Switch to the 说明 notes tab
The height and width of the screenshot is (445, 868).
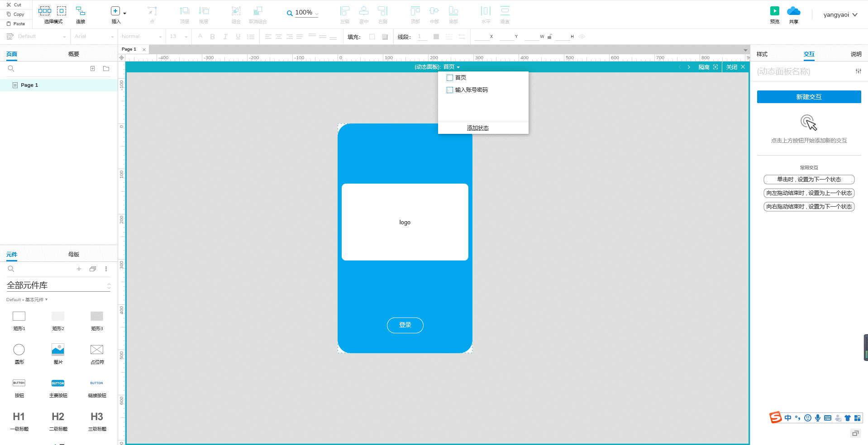click(856, 54)
